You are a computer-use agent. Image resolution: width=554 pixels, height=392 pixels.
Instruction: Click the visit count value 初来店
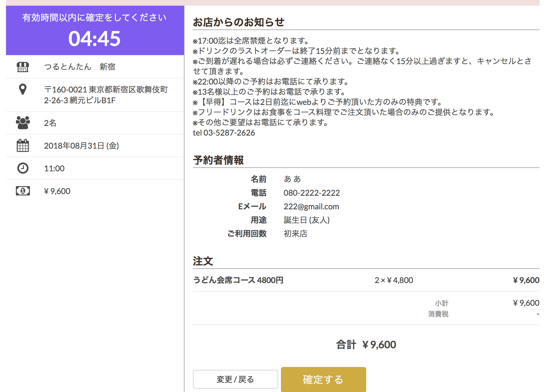[295, 233]
